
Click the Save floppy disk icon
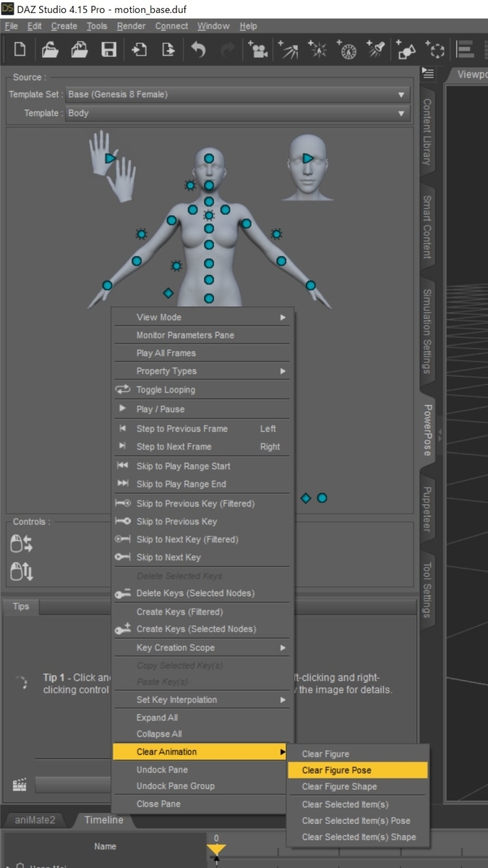tap(108, 49)
